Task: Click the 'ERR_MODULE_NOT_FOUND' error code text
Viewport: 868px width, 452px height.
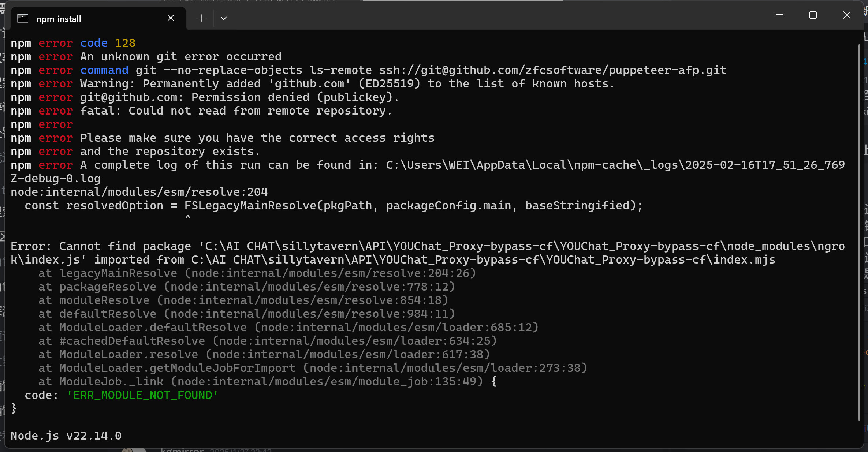Action: coord(142,395)
